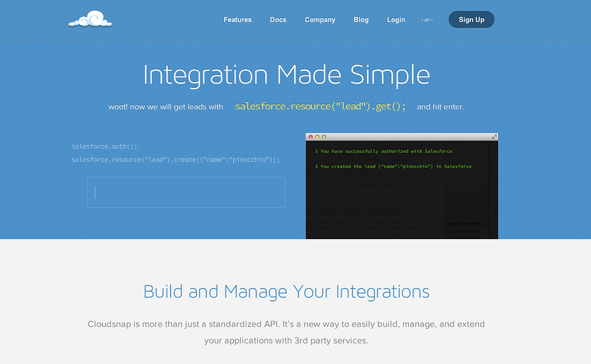Click the 'and hit enter.' text

(x=441, y=107)
